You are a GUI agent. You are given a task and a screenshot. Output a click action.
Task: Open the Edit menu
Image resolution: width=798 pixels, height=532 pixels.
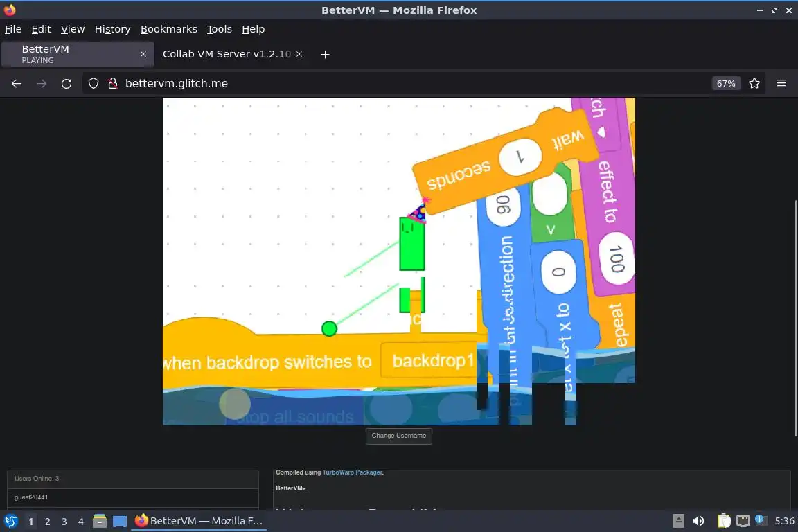(42, 29)
